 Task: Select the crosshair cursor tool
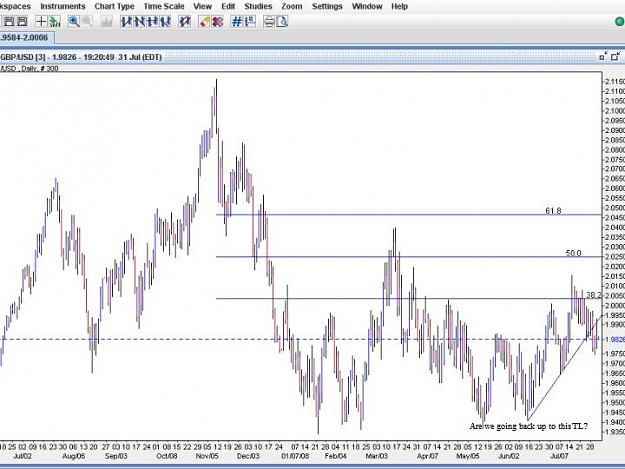point(41,22)
